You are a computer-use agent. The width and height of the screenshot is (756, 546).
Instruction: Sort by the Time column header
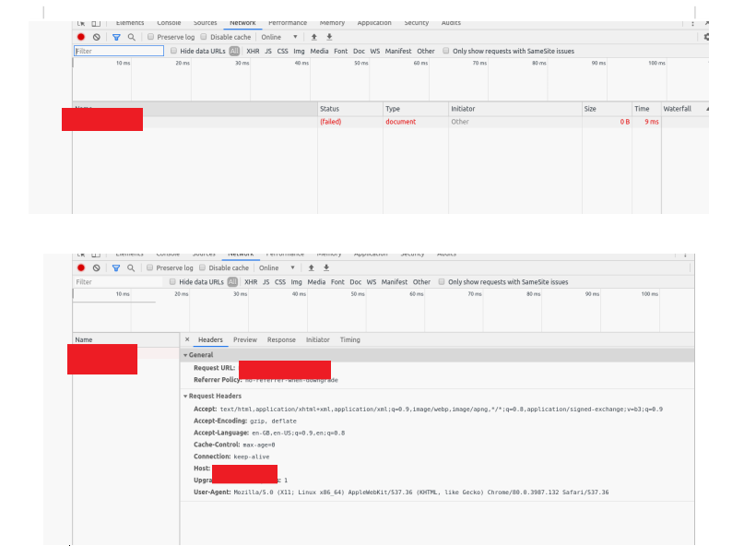coord(646,109)
